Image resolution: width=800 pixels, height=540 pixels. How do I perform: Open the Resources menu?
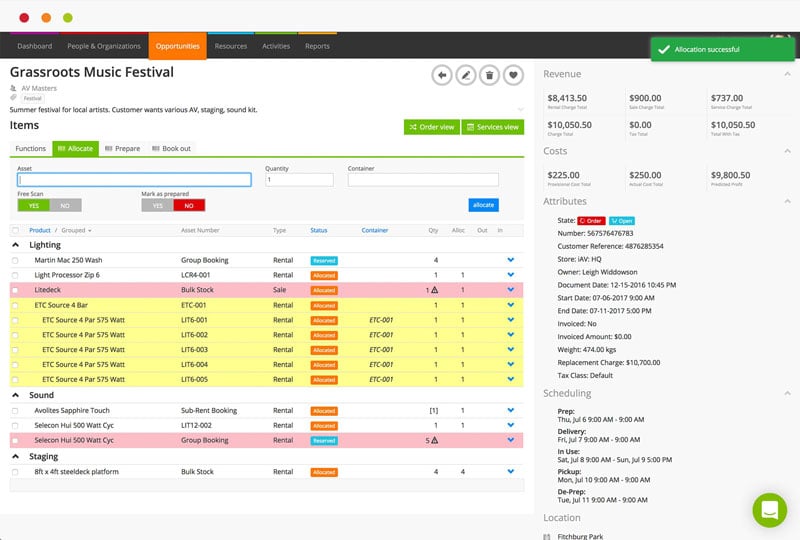coord(231,46)
